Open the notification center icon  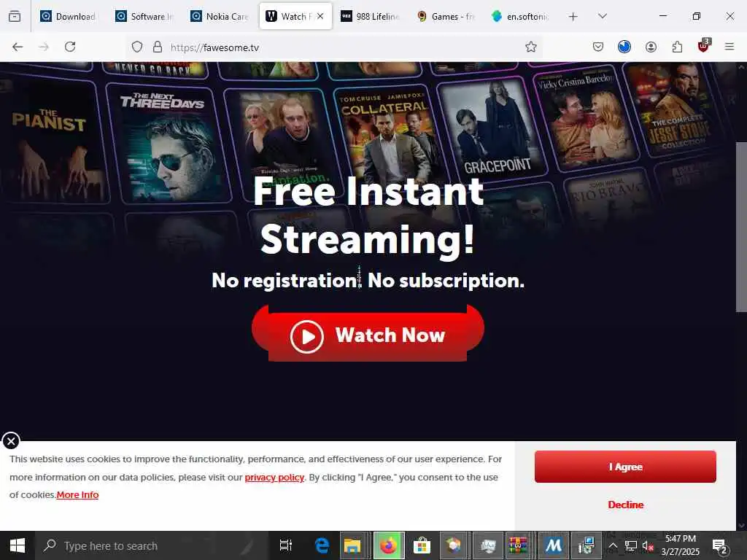(720, 545)
